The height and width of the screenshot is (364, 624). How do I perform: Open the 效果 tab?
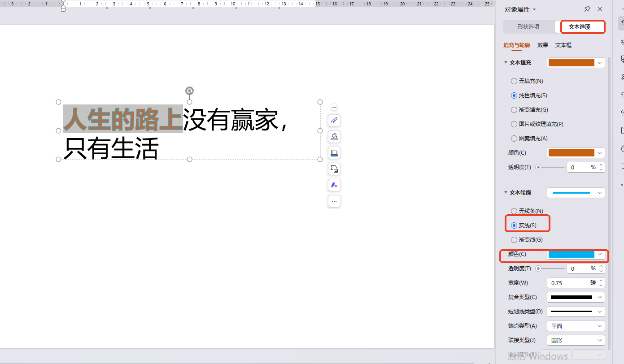click(x=542, y=45)
